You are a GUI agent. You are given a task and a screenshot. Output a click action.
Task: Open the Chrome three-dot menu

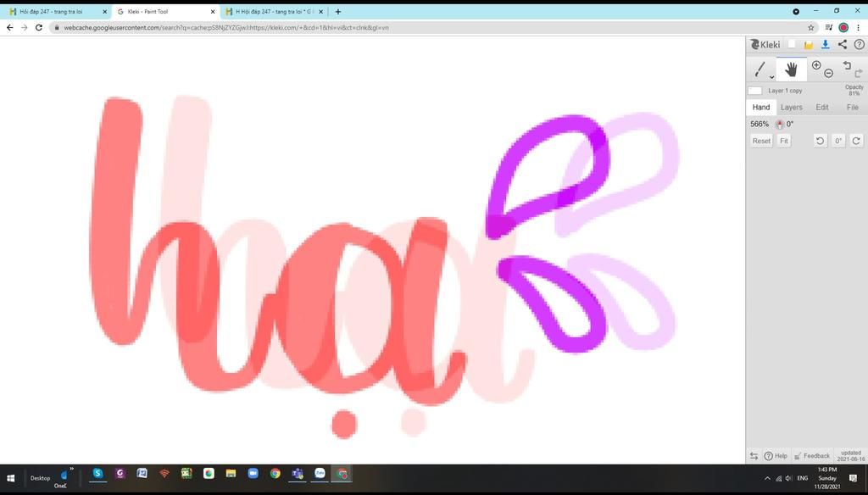pyautogui.click(x=859, y=27)
